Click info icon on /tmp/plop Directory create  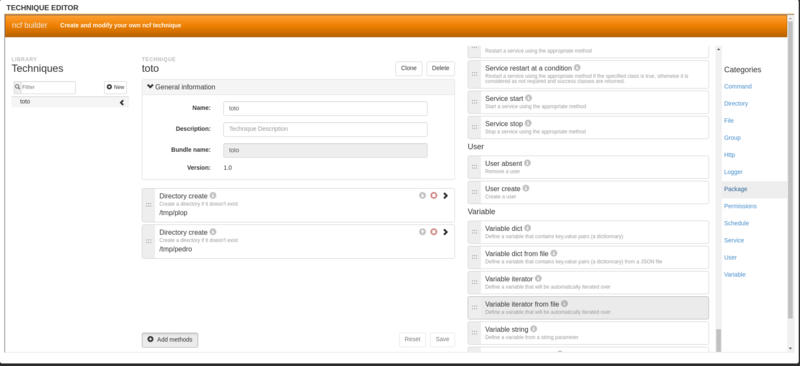click(x=213, y=195)
